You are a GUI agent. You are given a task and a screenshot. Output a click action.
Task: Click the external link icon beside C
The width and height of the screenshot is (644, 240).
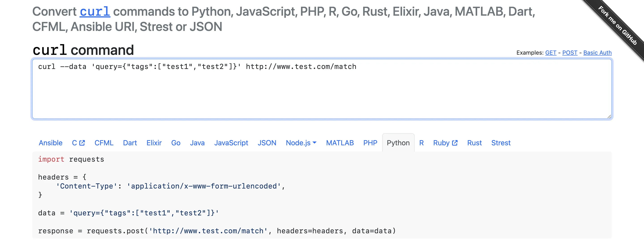[82, 143]
